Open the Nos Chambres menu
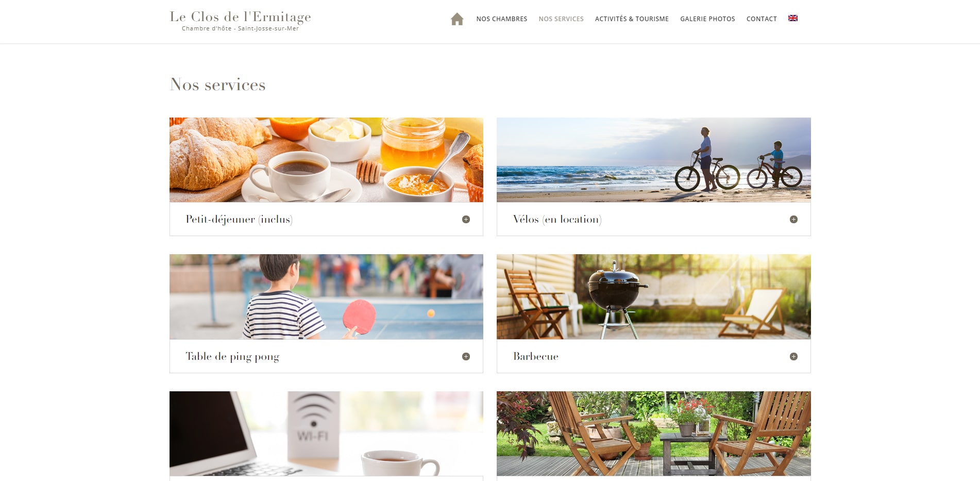Screen dimensions: 980x481 (x=502, y=19)
